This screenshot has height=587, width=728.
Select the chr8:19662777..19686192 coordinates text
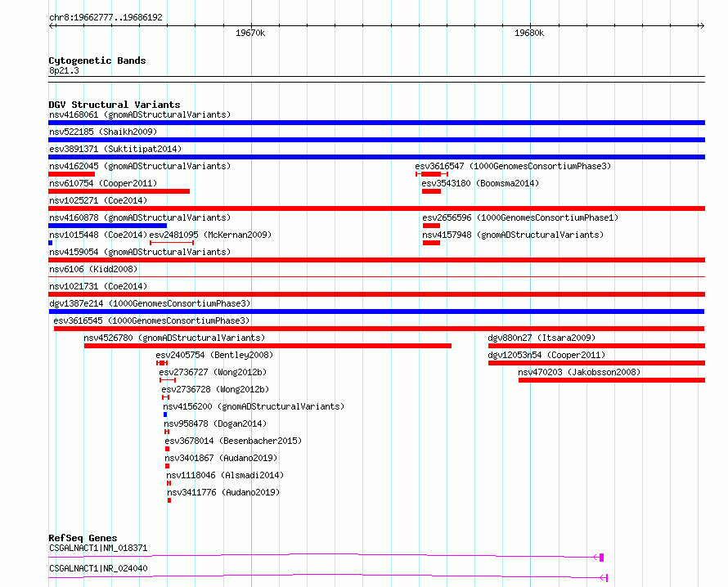(106, 18)
